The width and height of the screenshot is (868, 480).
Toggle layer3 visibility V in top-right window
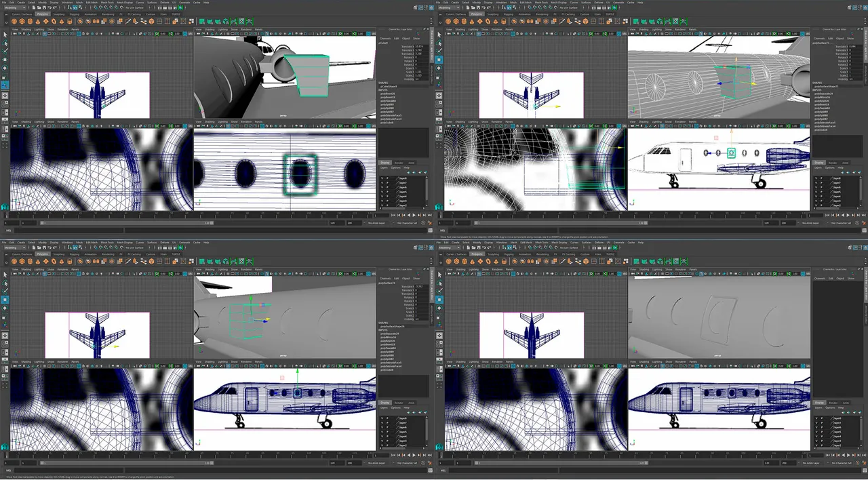(817, 201)
